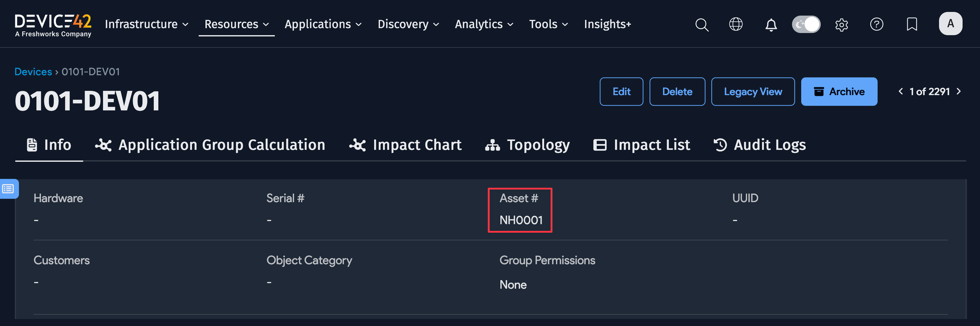Image resolution: width=980 pixels, height=326 pixels.
Task: Click the Legacy View button
Action: coord(753,91)
